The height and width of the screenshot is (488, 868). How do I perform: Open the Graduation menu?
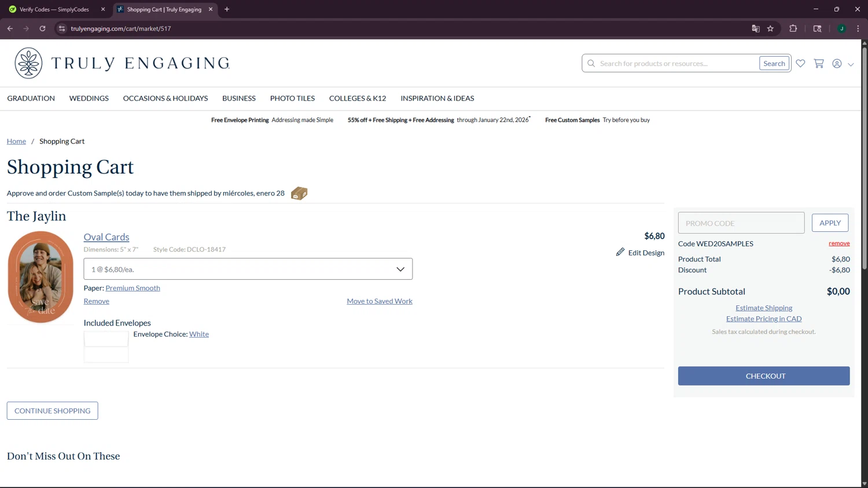click(x=31, y=98)
